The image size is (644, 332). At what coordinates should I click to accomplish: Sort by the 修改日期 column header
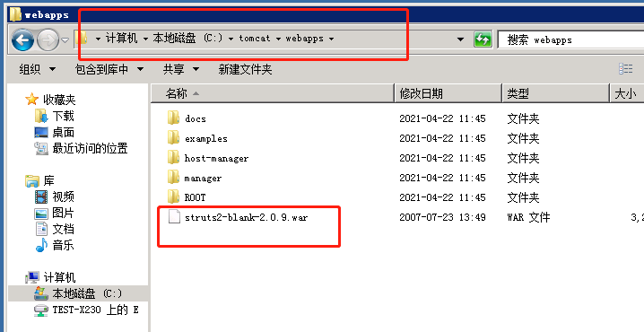[x=448, y=93]
